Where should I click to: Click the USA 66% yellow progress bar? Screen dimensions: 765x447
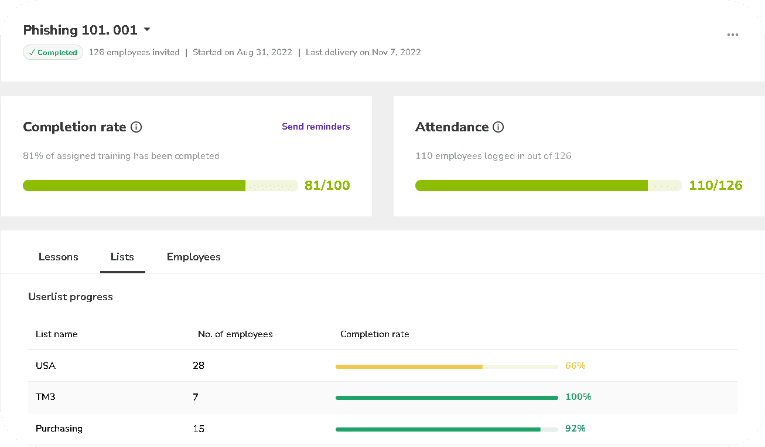point(446,367)
